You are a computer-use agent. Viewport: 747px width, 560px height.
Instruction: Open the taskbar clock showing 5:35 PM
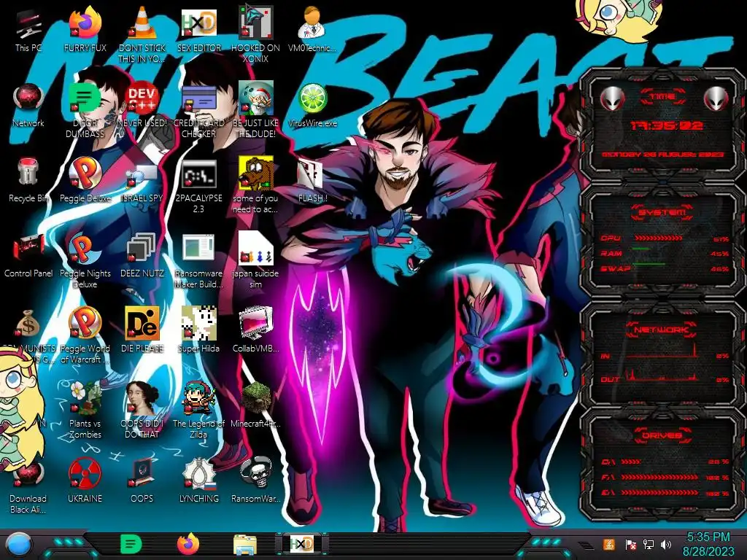coord(708,544)
